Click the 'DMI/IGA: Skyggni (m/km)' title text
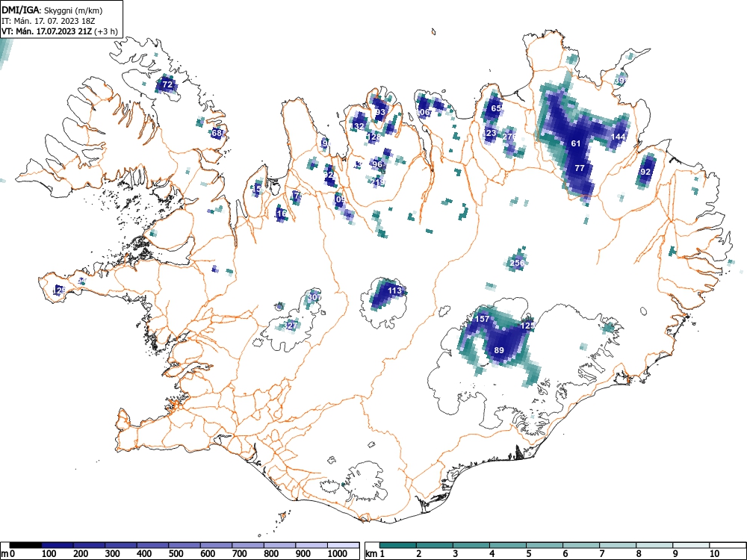 (x=52, y=10)
